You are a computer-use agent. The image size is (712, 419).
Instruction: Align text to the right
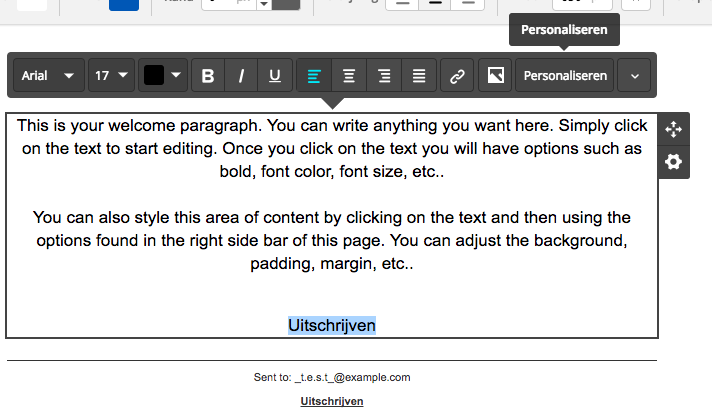(384, 76)
